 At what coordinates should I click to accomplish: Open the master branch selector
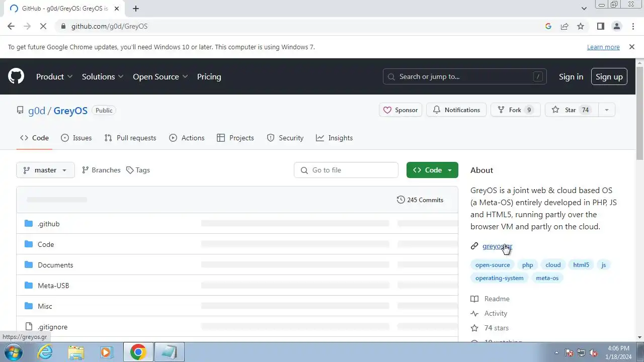click(x=45, y=170)
